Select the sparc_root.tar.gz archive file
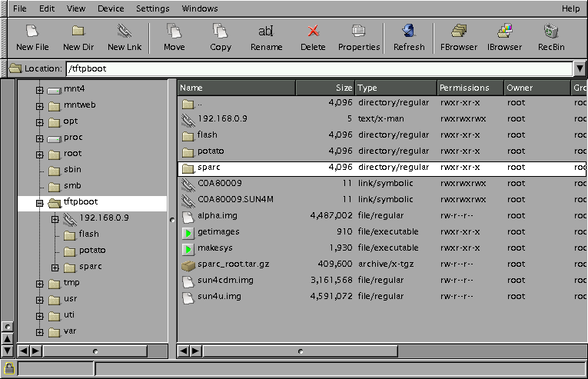The image size is (588, 379). (233, 264)
